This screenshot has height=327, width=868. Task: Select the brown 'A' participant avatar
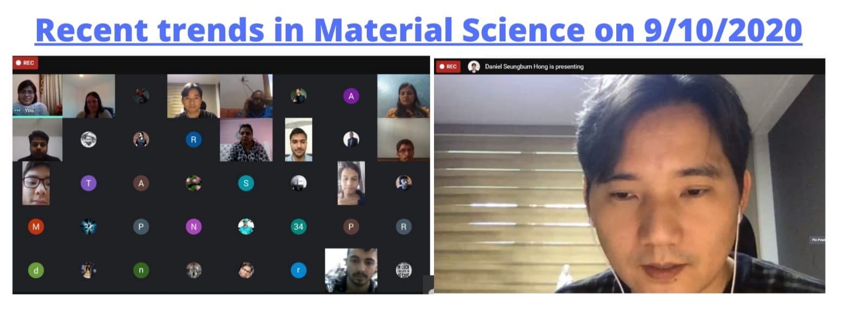(x=141, y=183)
